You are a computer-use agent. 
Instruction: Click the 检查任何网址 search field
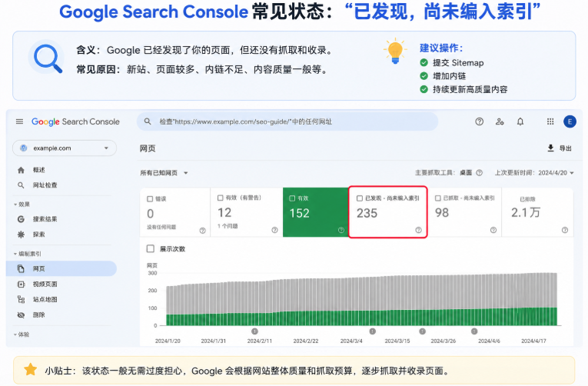287,121
